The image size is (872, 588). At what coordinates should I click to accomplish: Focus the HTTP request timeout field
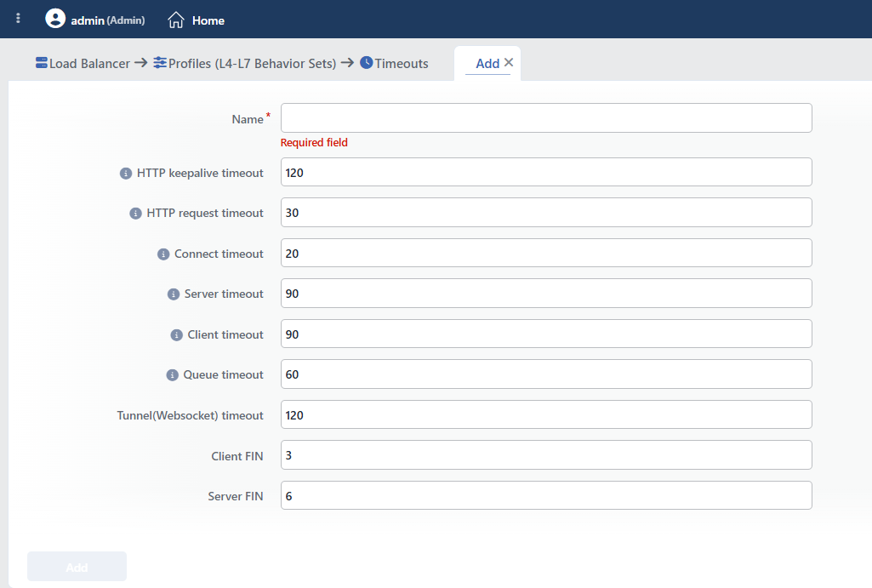tap(546, 213)
